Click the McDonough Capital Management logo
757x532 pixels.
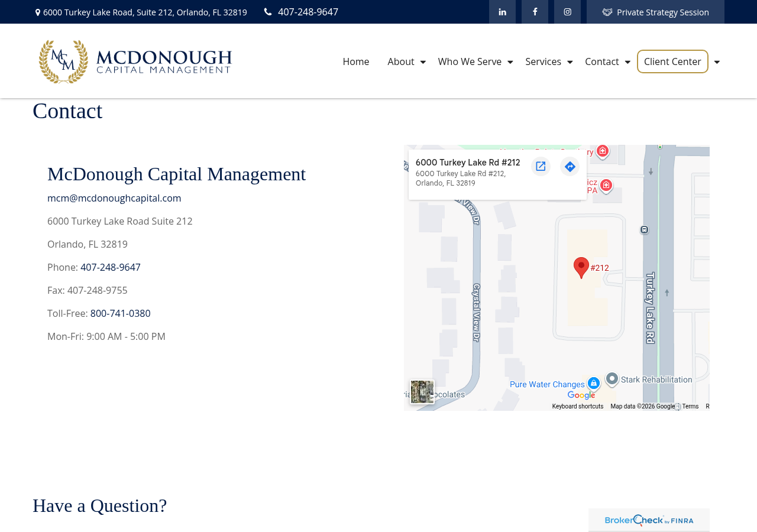(135, 61)
